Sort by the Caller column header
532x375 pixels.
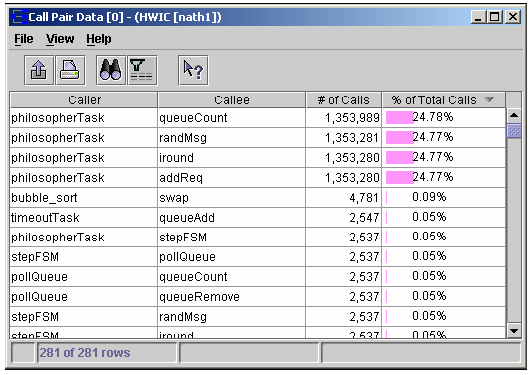click(84, 100)
